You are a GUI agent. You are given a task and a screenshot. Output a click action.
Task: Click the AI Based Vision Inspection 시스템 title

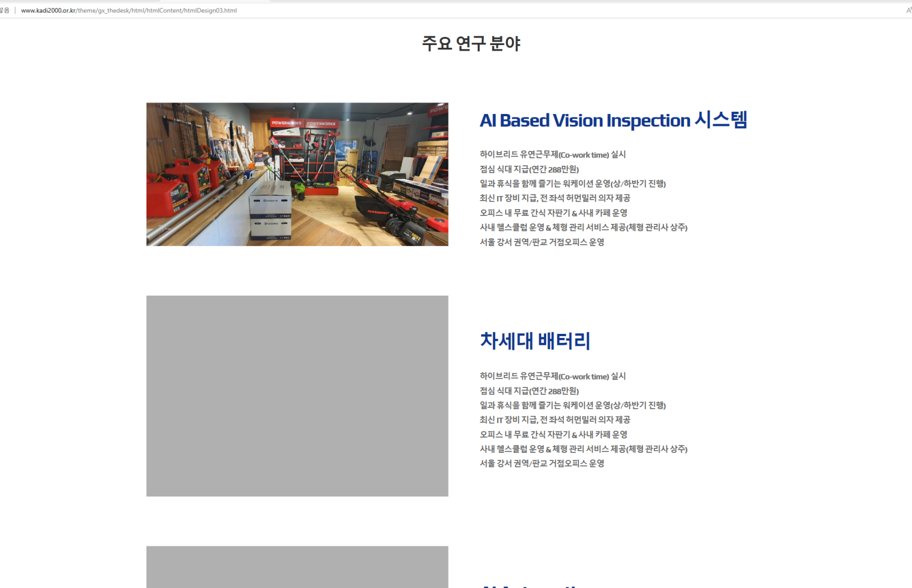pos(613,120)
